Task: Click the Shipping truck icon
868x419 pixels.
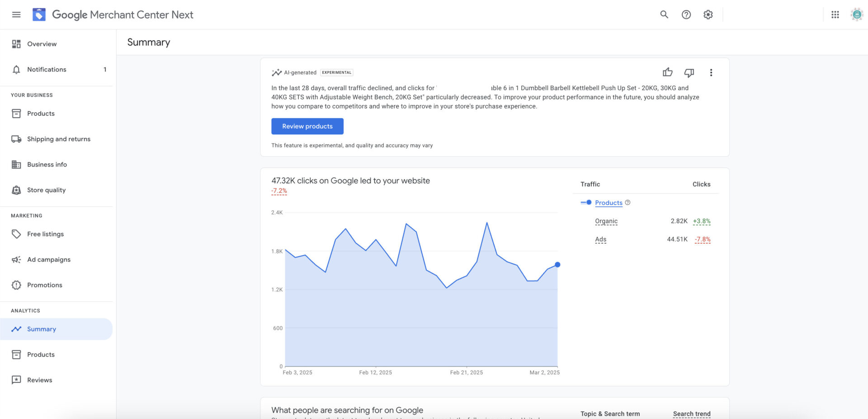Action: 16,139
